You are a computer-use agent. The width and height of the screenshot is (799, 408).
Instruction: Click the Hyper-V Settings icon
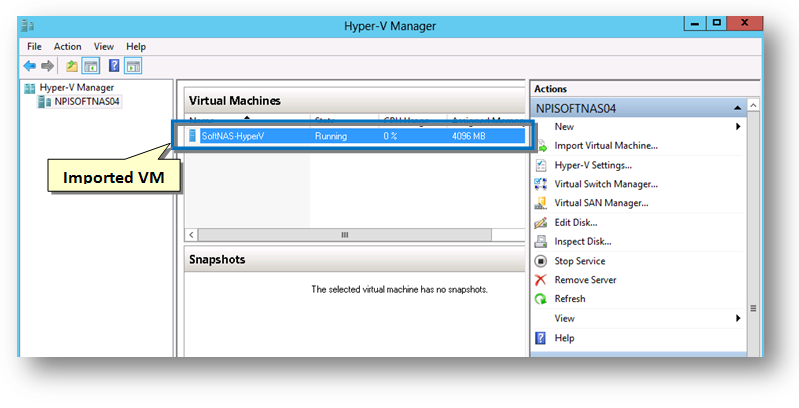[541, 166]
